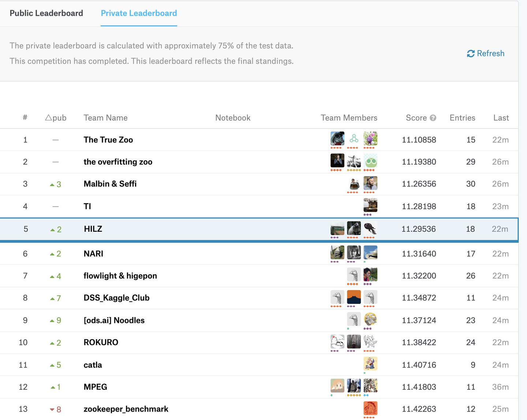Click the red avatar for zookeeper_benchmark
The image size is (527, 420).
pos(370,408)
